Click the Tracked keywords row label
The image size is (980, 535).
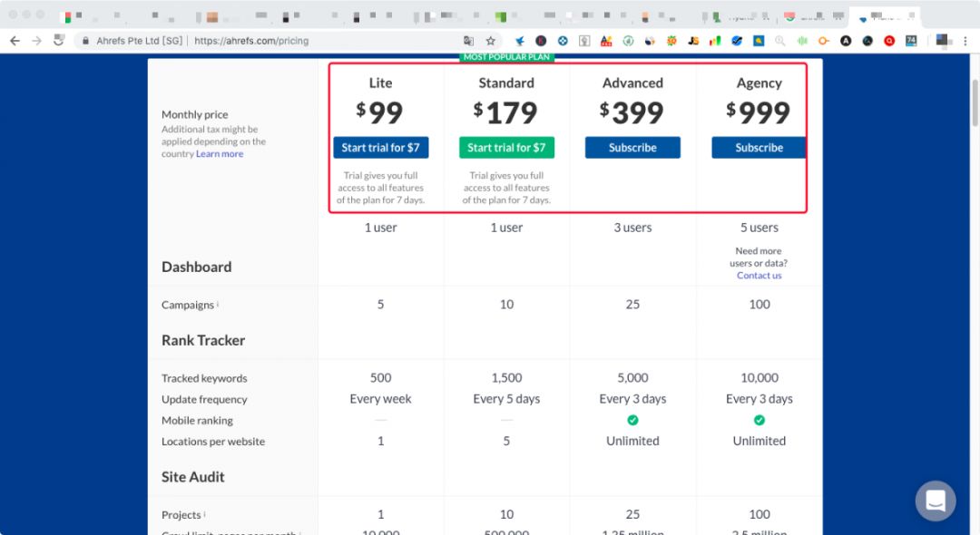[x=204, y=378]
